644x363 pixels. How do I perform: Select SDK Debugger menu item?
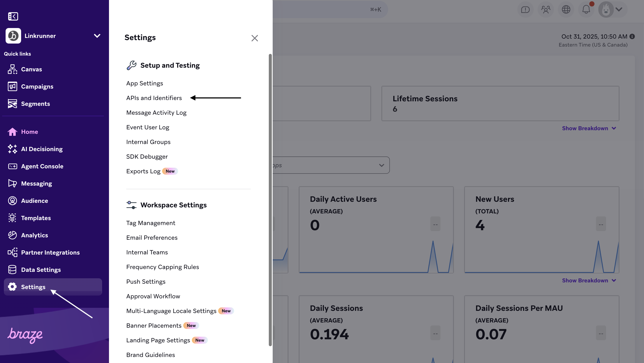point(147,157)
